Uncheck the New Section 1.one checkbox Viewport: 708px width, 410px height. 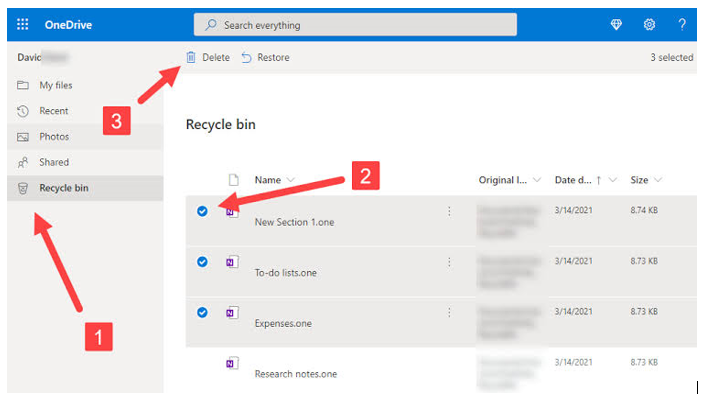pos(202,211)
